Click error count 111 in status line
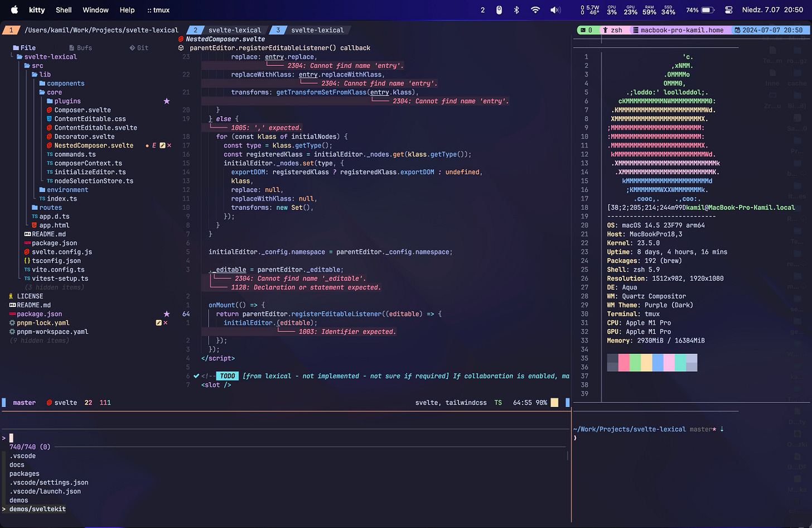Screen dimensions: 812x528 pyautogui.click(x=105, y=402)
